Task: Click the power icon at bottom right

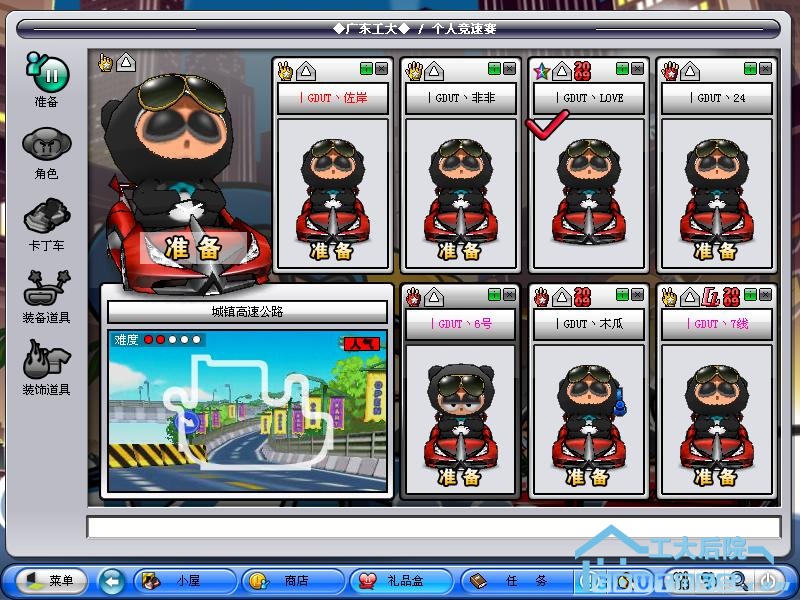Action: (x=767, y=580)
